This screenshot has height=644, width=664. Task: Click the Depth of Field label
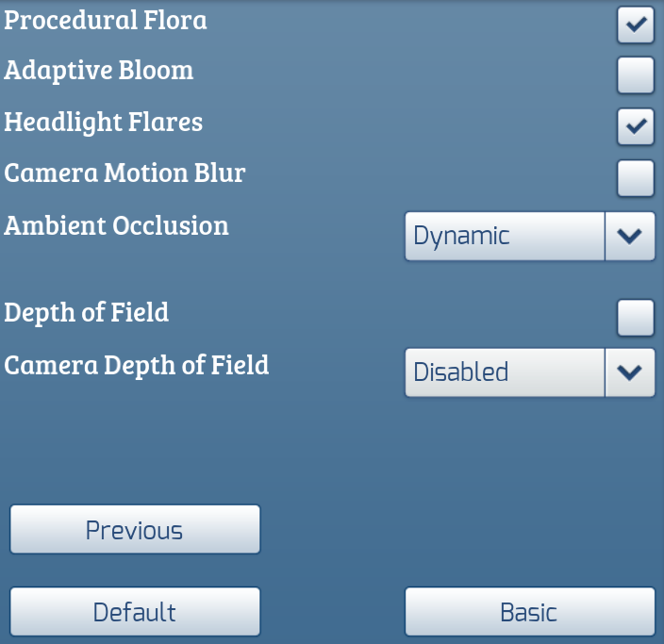pos(87,312)
